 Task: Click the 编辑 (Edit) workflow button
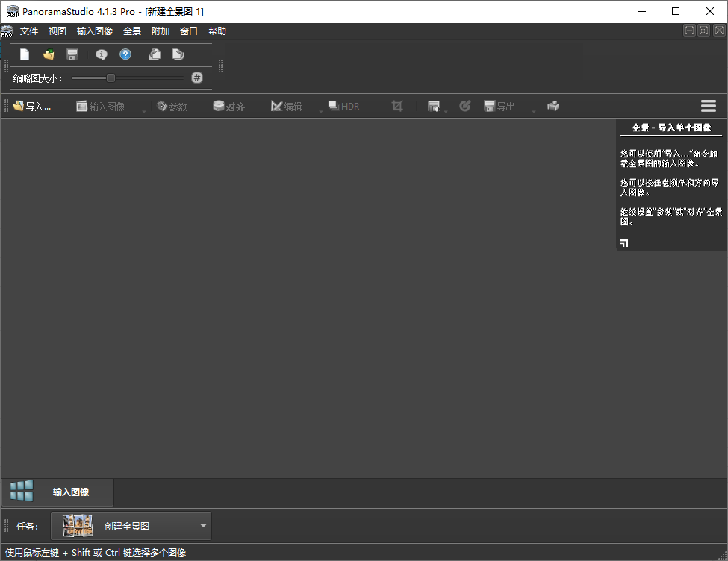(x=285, y=106)
